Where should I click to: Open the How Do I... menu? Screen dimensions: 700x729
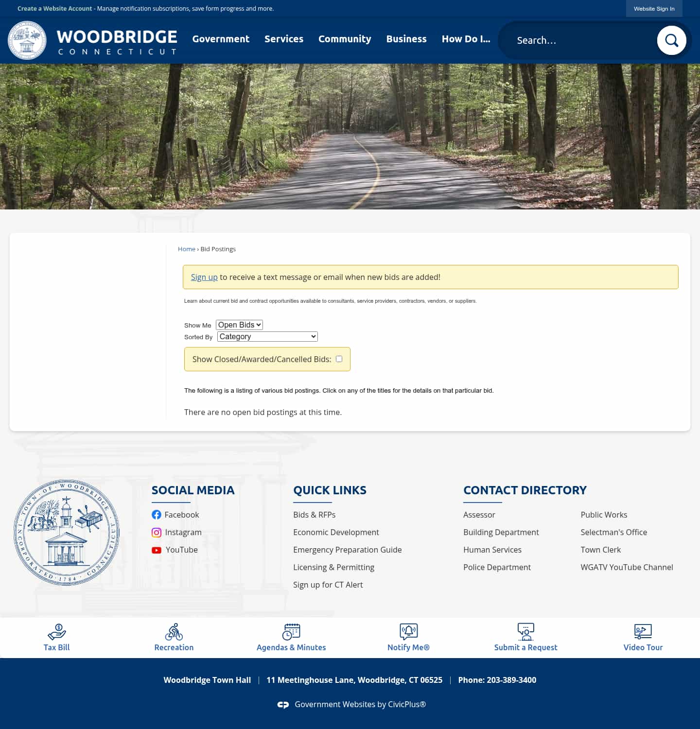[x=465, y=39]
